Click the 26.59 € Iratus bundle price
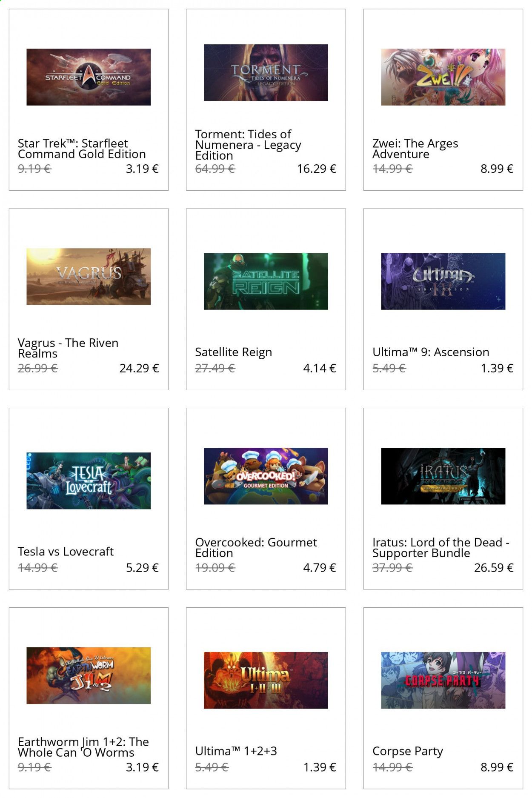 click(x=494, y=568)
